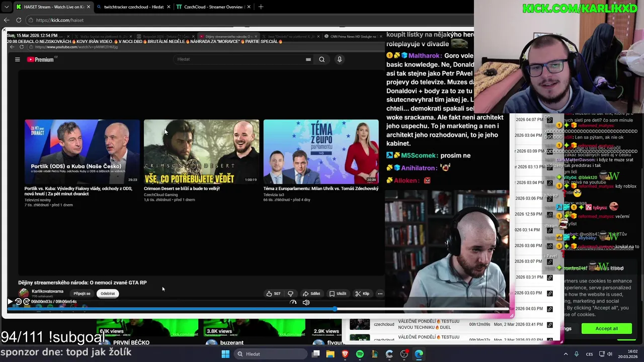Viewport: 644px width, 362px height.
Task: Open the on-screen keyboard in YouTube search
Action: (308, 59)
